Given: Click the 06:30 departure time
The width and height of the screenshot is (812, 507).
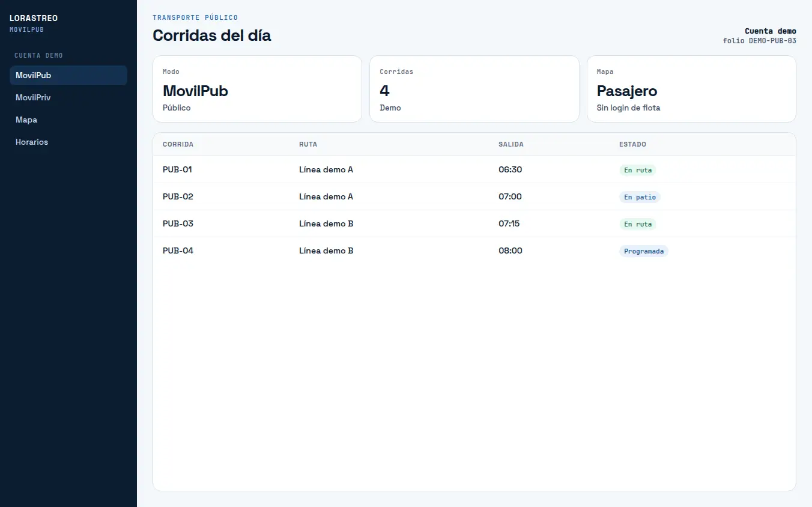Looking at the screenshot, I should pos(511,170).
